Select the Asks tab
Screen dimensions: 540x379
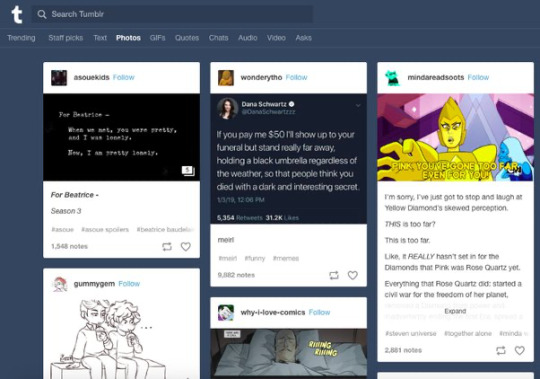click(303, 38)
